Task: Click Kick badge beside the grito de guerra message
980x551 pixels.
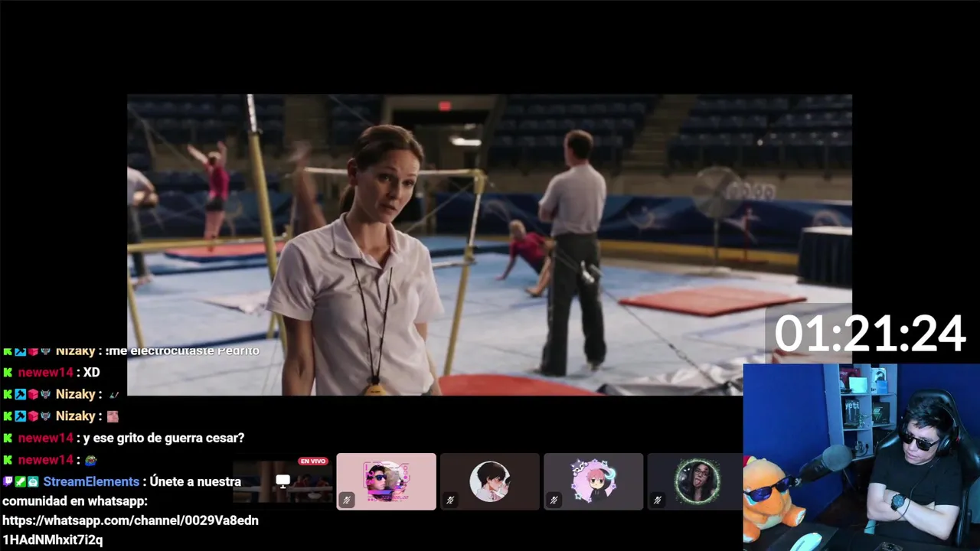Action: (x=8, y=439)
